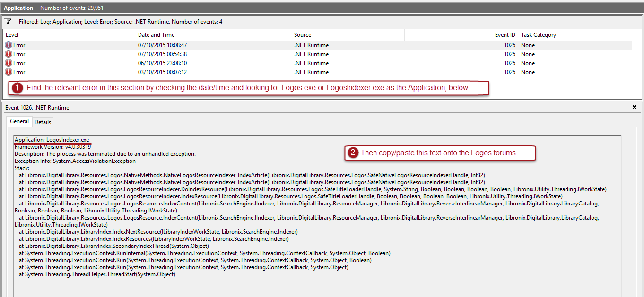The image size is (644, 297).
Task: Click Framework Version v4.0.30319 line
Action: pos(53,147)
